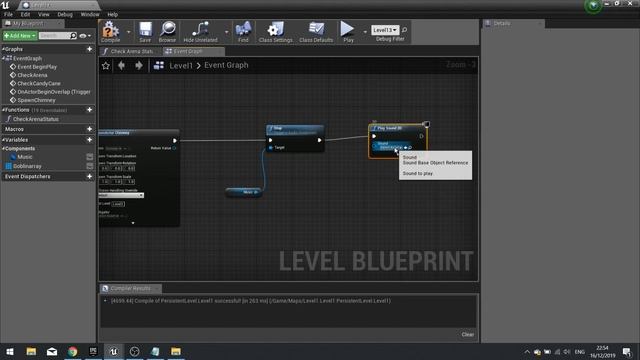This screenshot has height=360, width=640.
Task: Click the favorite star in graph bar
Action: (x=106, y=65)
